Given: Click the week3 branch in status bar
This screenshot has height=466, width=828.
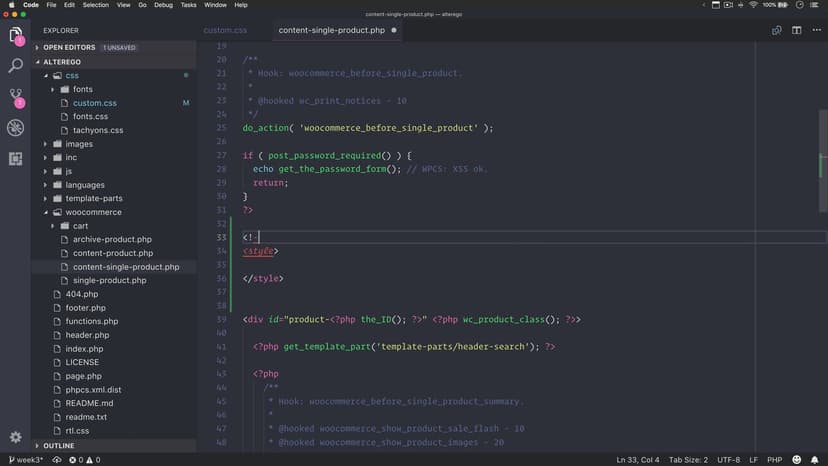Looking at the screenshot, I should click(x=24, y=460).
